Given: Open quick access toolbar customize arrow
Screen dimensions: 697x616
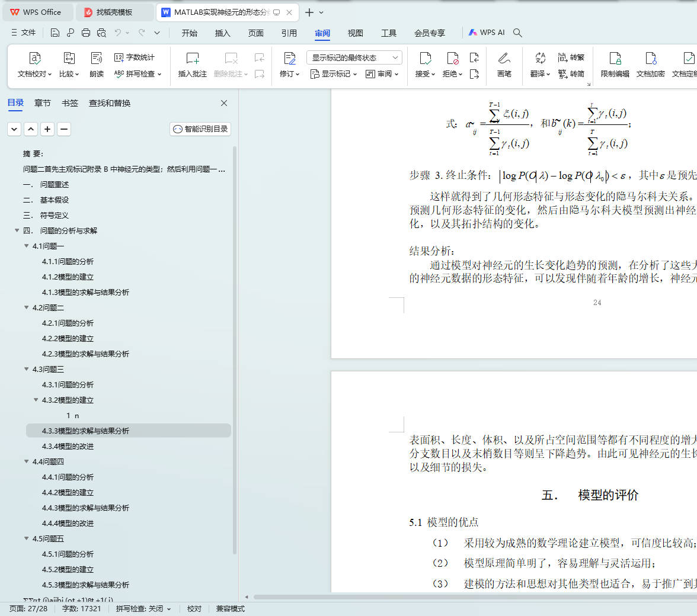Looking at the screenshot, I should coord(157,33).
